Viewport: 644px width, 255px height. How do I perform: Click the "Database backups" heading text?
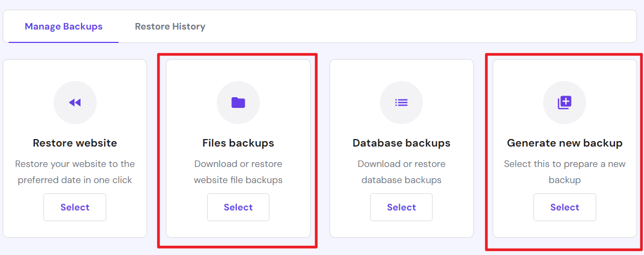click(x=401, y=143)
